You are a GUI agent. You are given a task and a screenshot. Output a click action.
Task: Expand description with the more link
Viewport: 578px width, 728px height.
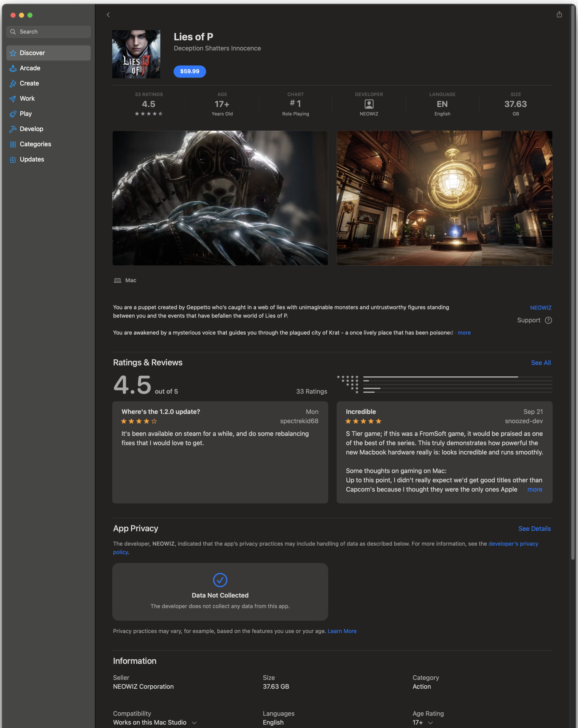(x=464, y=333)
